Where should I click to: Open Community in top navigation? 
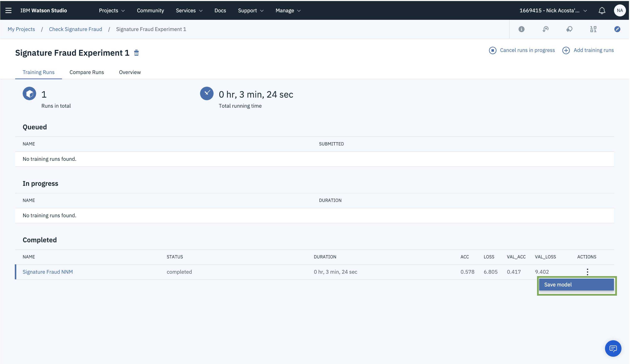[150, 11]
